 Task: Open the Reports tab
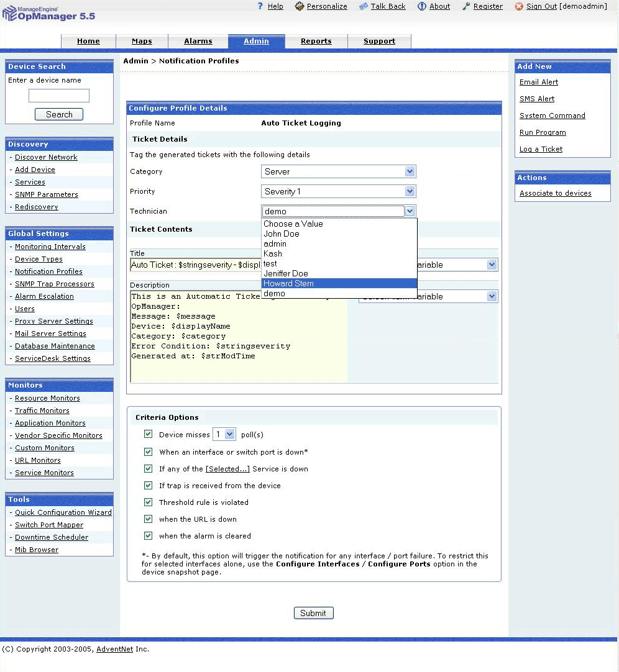316,41
